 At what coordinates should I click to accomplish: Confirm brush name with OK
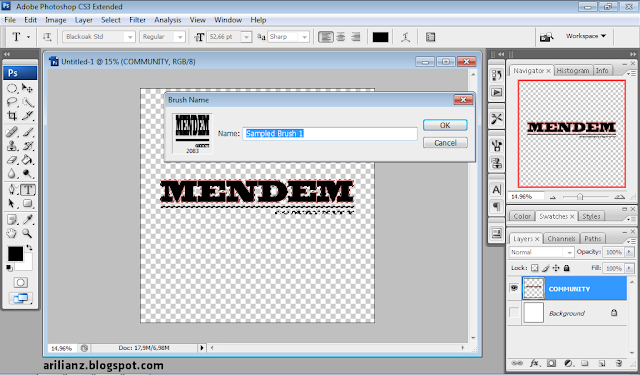(x=445, y=125)
